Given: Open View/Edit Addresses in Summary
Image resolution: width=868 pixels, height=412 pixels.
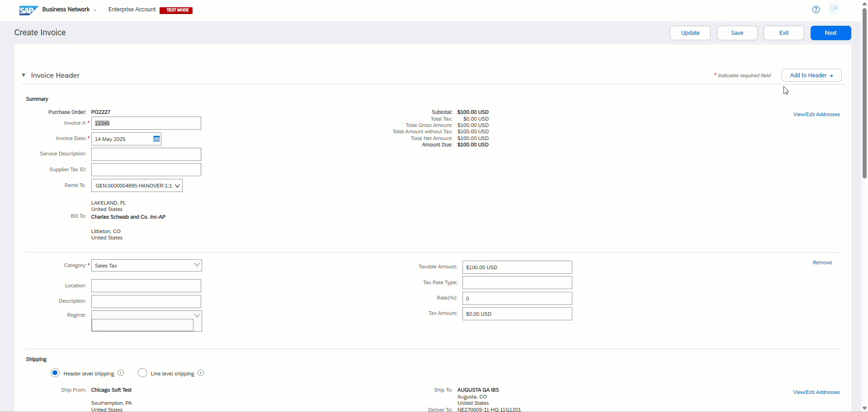Looking at the screenshot, I should [816, 115].
